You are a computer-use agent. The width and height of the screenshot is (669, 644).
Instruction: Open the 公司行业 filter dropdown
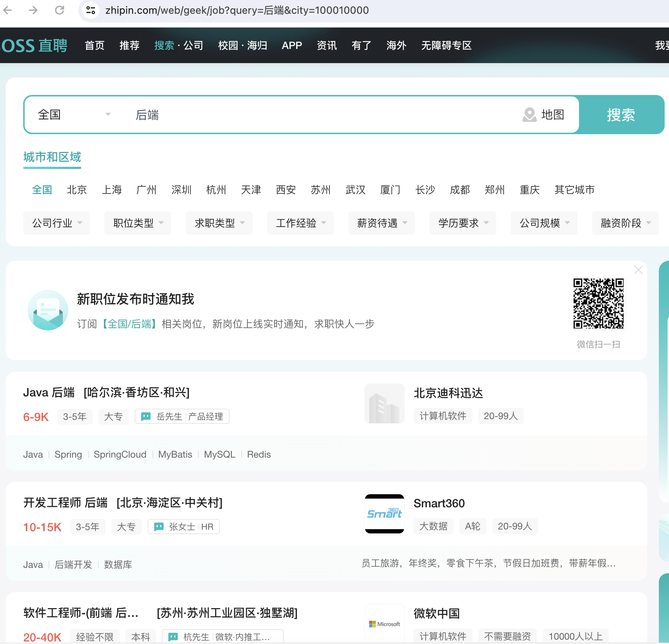[57, 223]
